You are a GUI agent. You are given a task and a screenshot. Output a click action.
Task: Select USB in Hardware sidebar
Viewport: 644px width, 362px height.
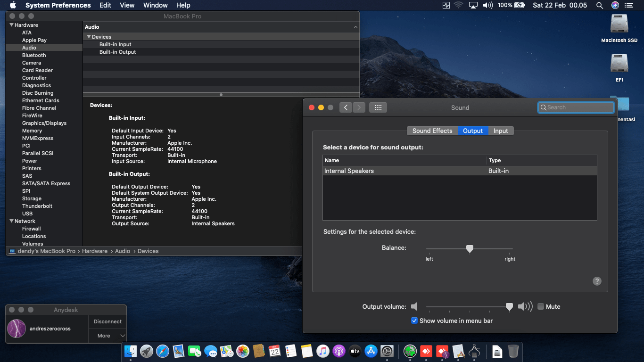27,214
